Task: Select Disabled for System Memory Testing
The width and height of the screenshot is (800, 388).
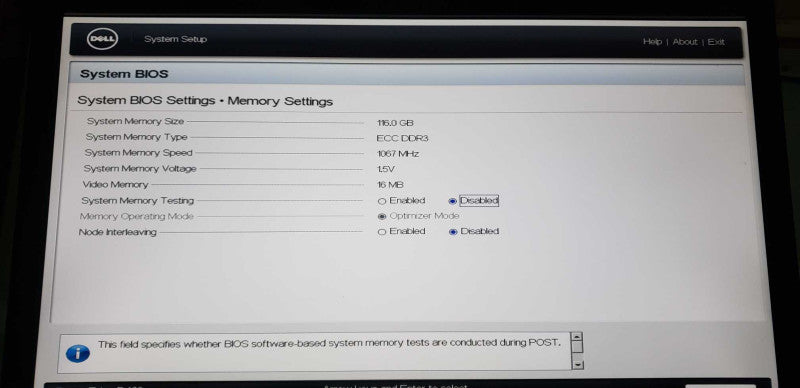Action: (x=452, y=201)
